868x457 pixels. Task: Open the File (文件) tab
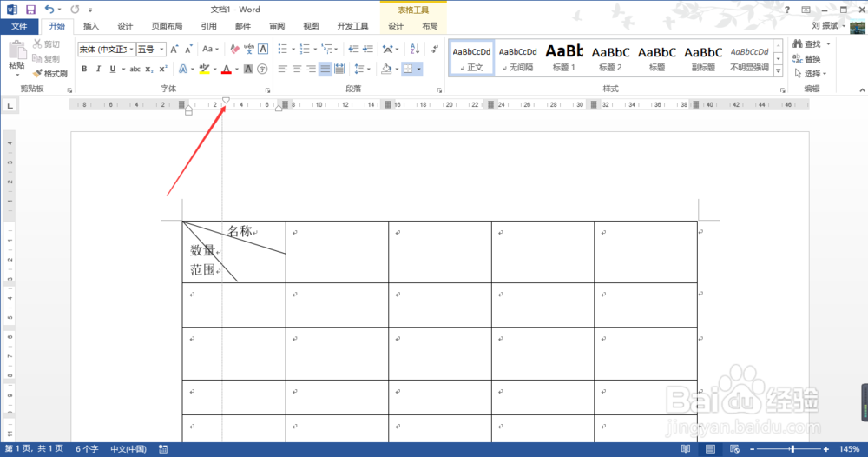click(x=19, y=26)
